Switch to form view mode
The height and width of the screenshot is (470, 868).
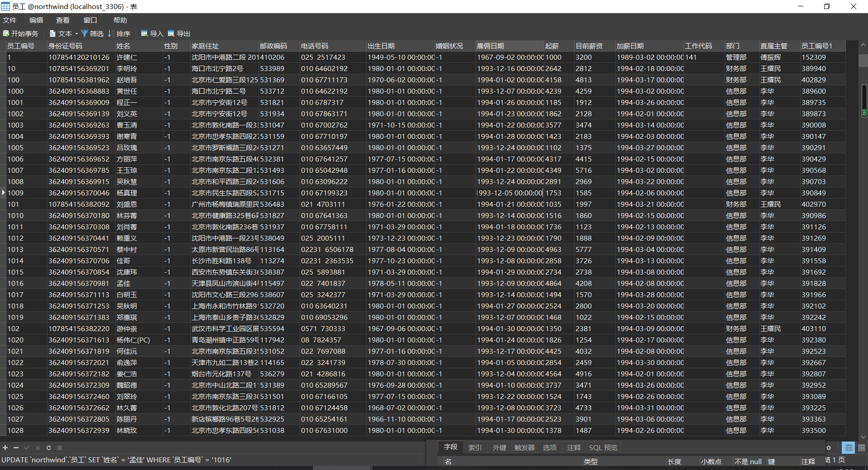[x=861, y=448]
